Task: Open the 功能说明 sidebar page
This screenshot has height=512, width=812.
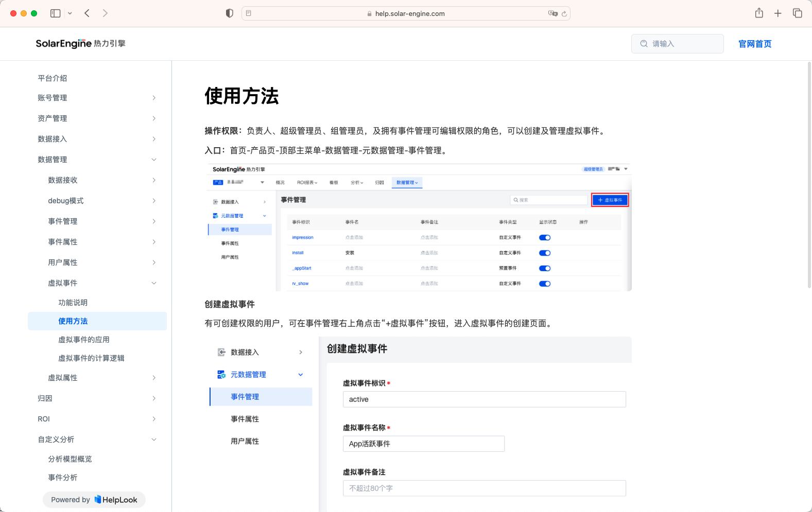Action: pos(73,303)
